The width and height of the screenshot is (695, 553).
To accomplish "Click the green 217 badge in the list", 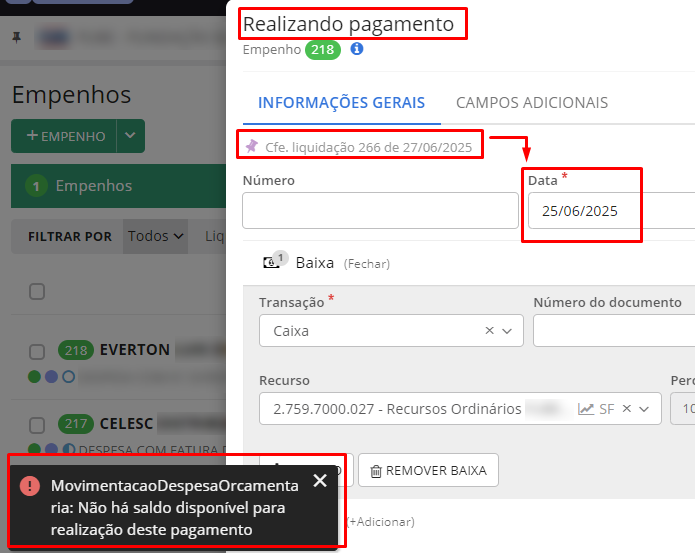I will click(76, 424).
